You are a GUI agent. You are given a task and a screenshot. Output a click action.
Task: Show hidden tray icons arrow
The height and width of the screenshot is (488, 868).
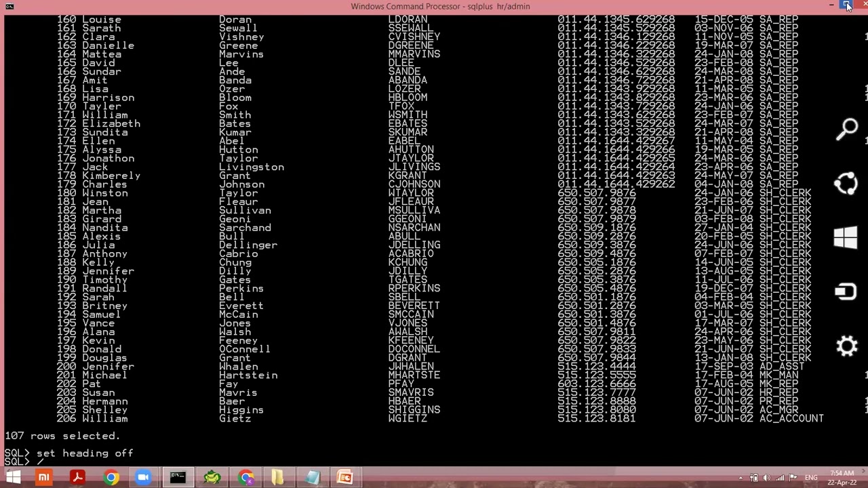point(741,479)
